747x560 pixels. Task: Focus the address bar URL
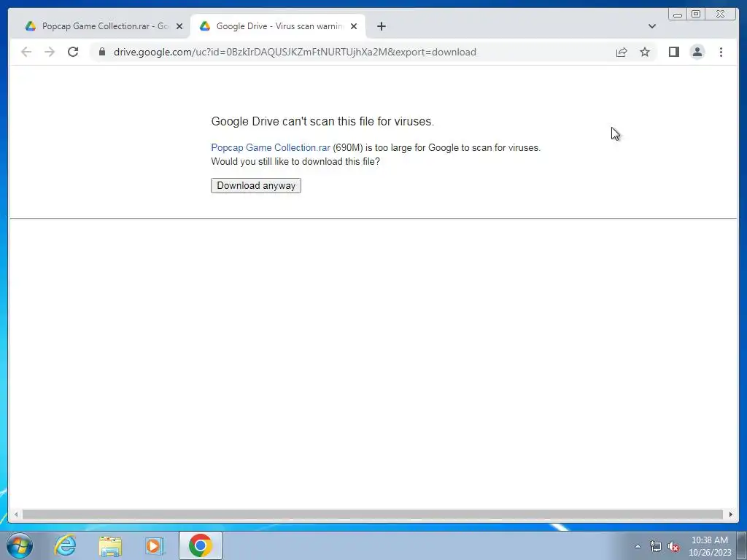pyautogui.click(x=295, y=52)
